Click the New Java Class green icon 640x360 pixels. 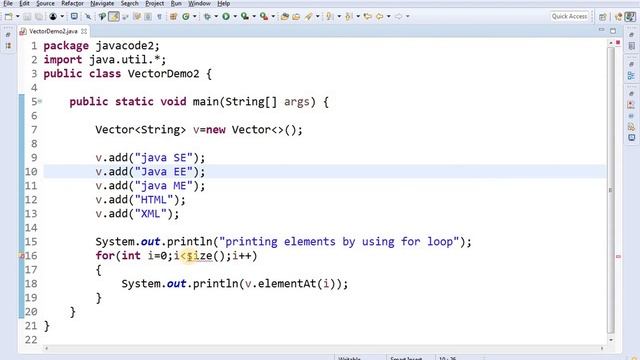tap(186, 17)
